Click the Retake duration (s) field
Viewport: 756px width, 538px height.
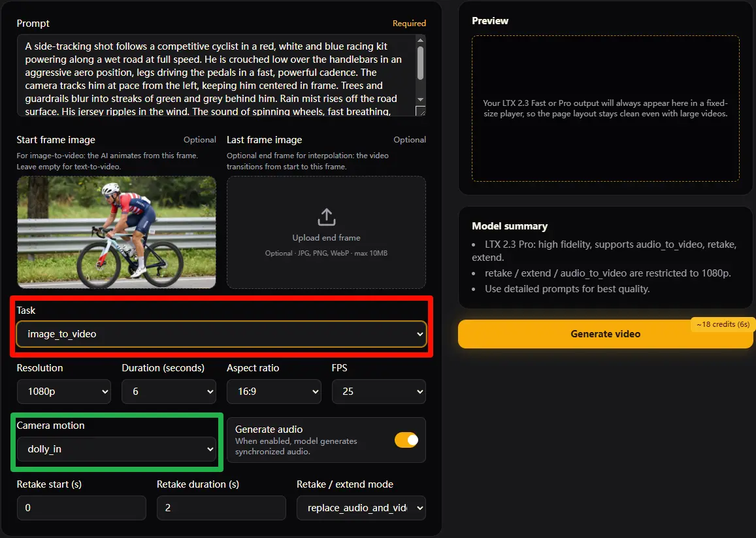221,508
